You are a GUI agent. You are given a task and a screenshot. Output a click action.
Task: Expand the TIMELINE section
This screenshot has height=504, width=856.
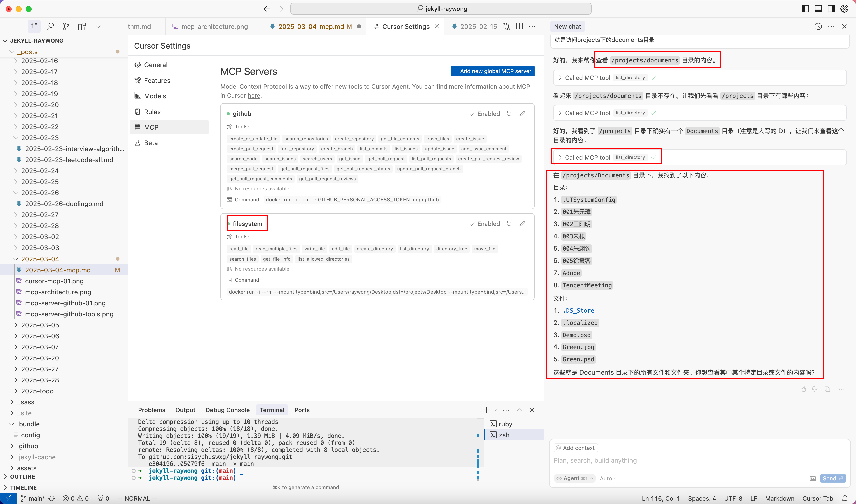tap(64, 488)
